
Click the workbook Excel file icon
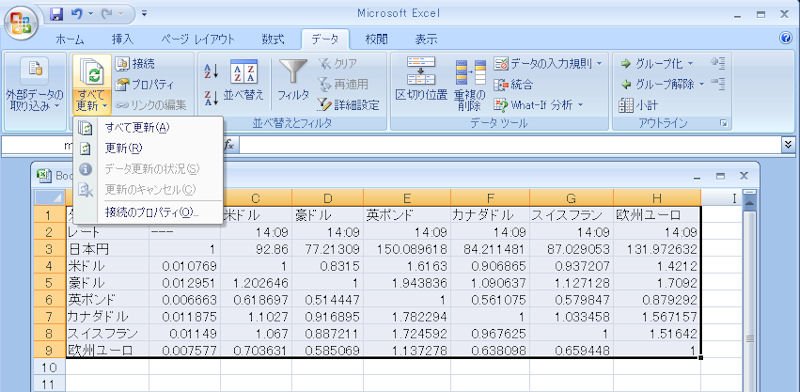(44, 175)
